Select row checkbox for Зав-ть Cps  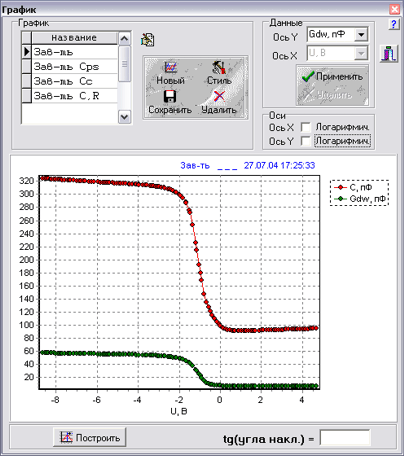[x=26, y=67]
